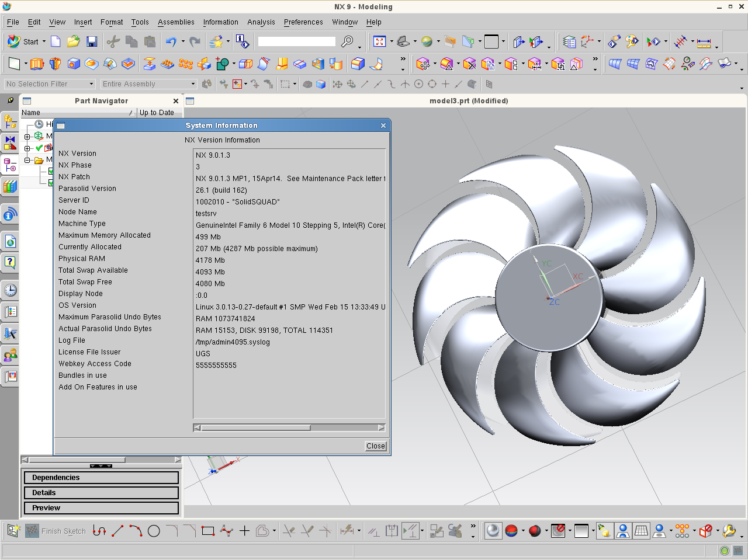
Task: Click the Paste clipboard icon
Action: pyautogui.click(x=150, y=41)
